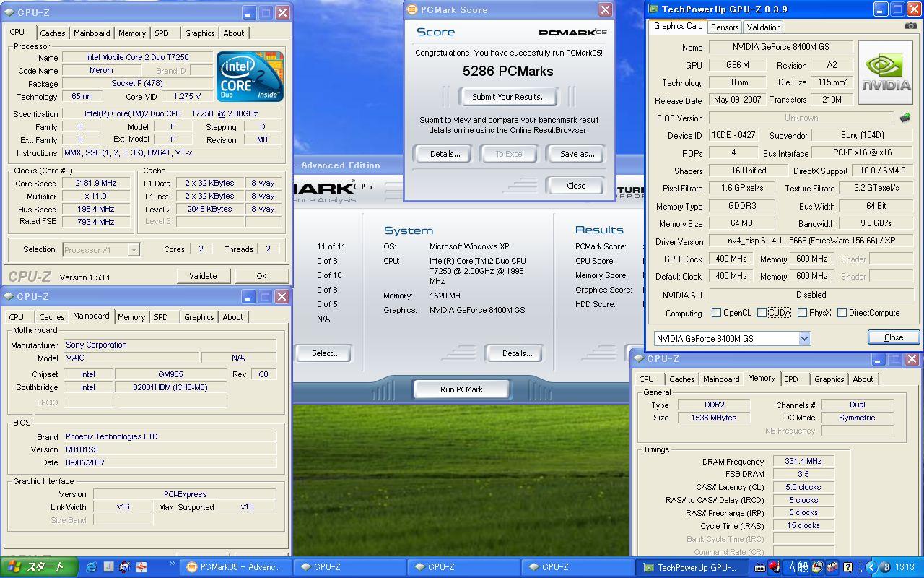The height and width of the screenshot is (578, 924).
Task: Open the third quick launch icon
Action: click(125, 567)
